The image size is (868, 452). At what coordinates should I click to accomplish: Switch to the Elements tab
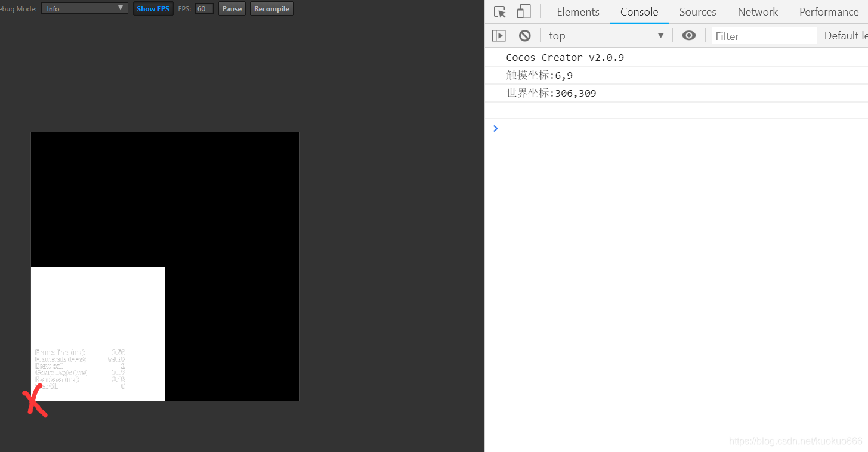pos(578,12)
